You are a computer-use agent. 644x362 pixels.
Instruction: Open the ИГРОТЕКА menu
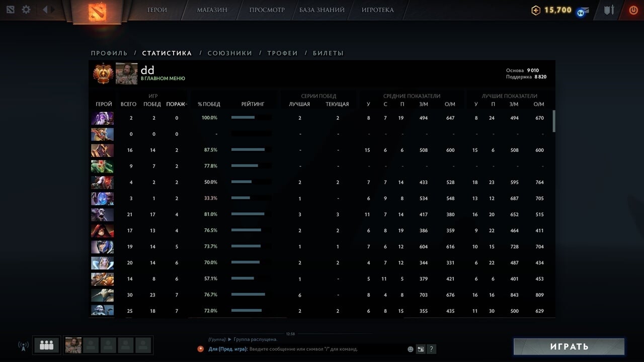click(378, 10)
